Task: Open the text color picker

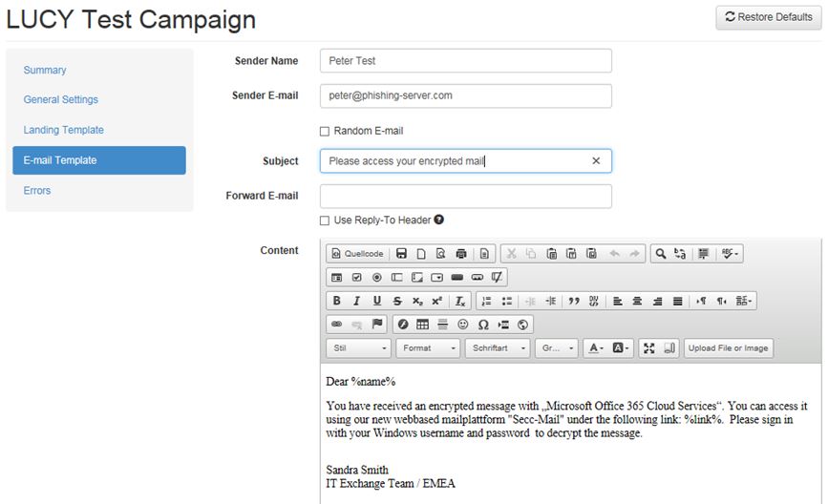Action: pos(595,348)
